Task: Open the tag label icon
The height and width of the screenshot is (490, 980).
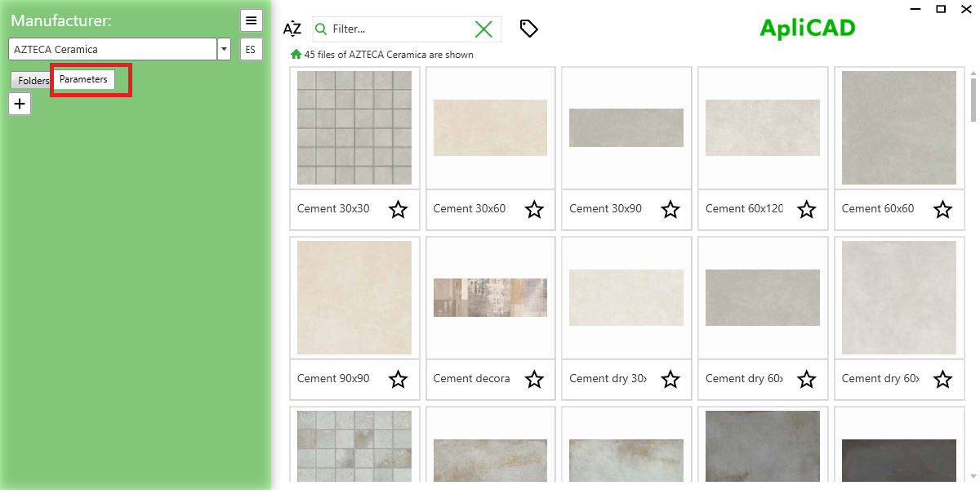Action: (528, 28)
